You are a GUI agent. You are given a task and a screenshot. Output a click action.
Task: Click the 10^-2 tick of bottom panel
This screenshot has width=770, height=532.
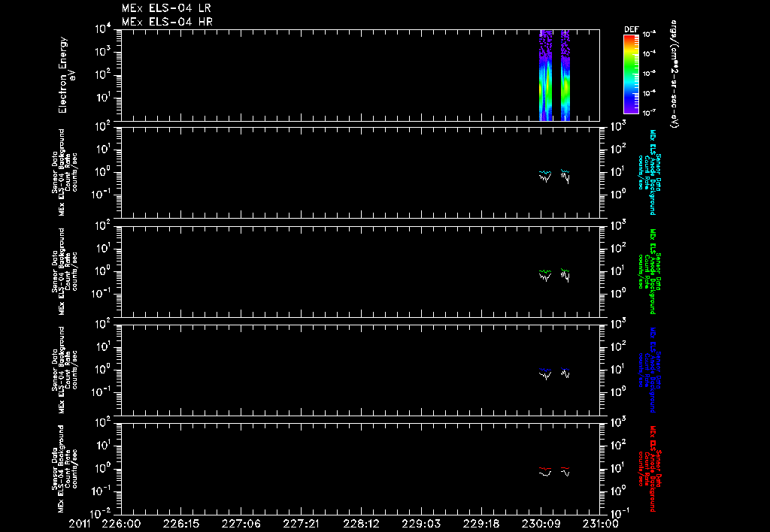[x=102, y=514]
